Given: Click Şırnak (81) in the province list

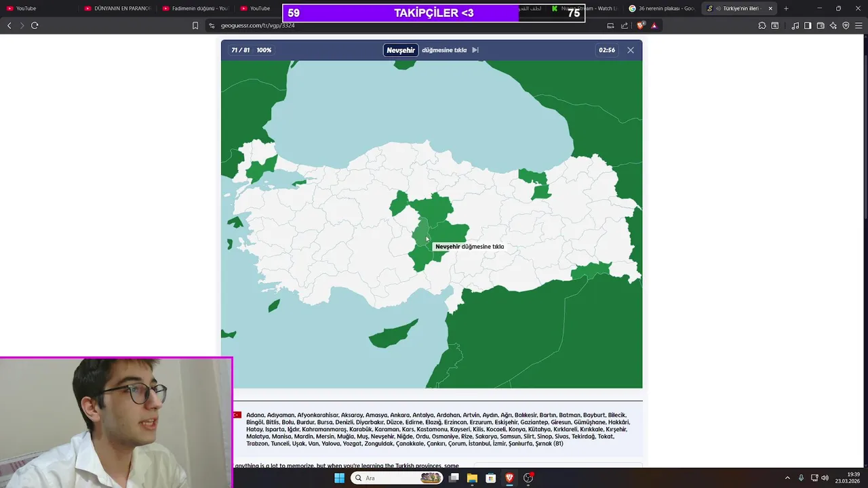Looking at the screenshot, I should pyautogui.click(x=549, y=443).
